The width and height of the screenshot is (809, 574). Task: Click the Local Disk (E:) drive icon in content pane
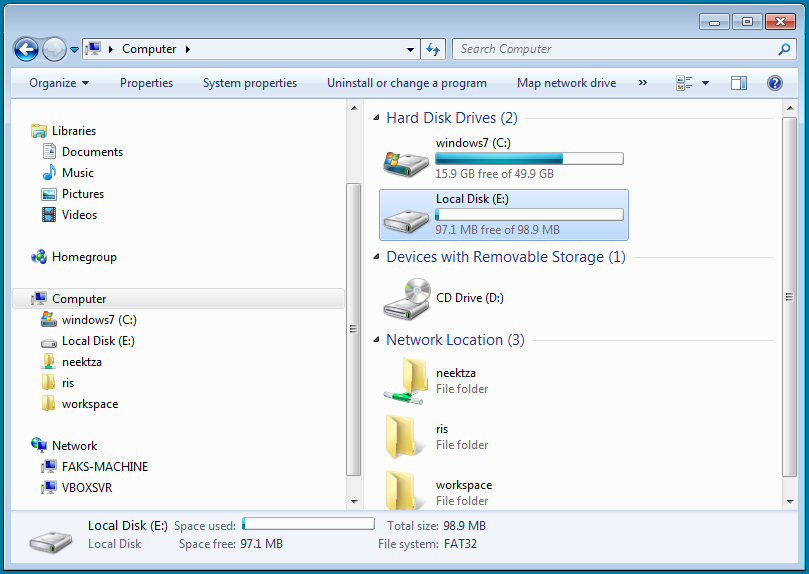(x=406, y=221)
